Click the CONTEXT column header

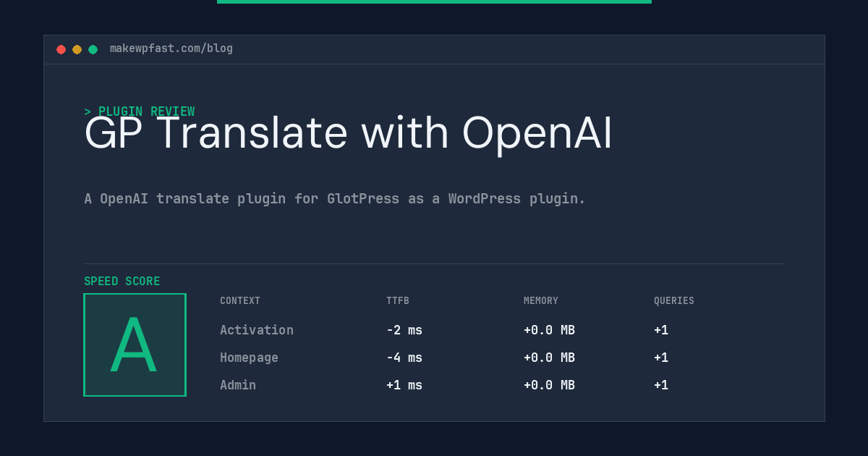[240, 301]
